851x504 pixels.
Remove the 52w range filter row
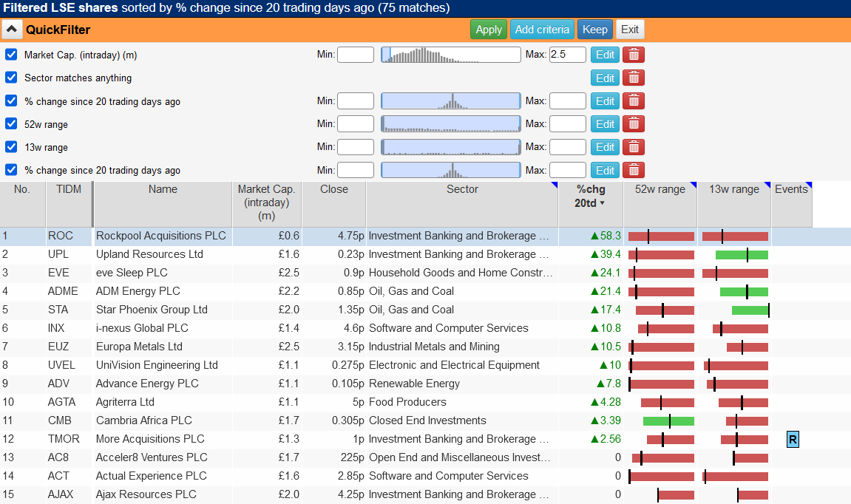pyautogui.click(x=634, y=124)
